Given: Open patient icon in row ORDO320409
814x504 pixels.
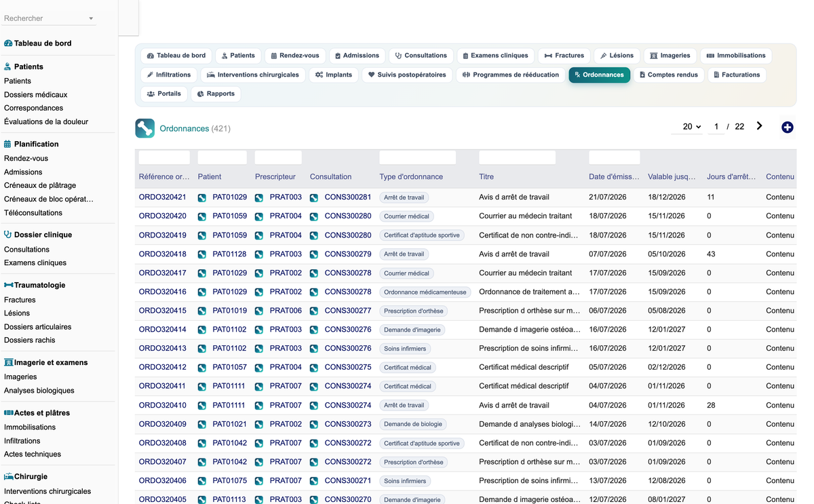Looking at the screenshot, I should (202, 425).
